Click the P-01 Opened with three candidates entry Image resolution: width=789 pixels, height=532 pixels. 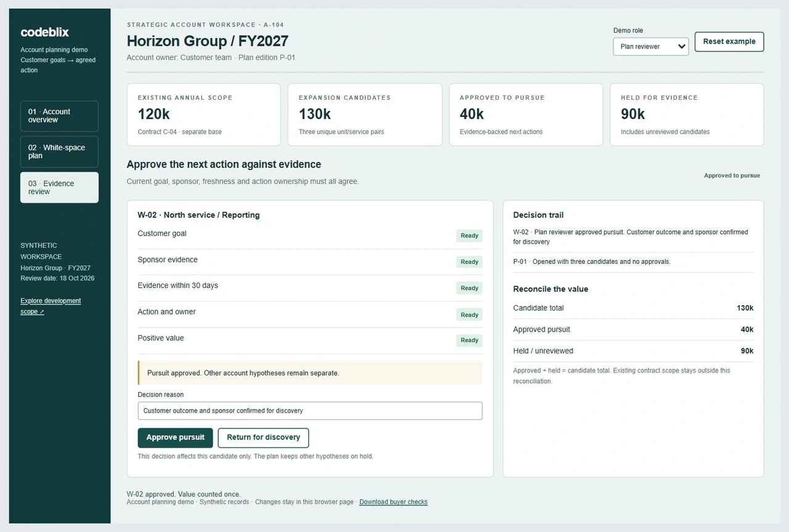592,261
